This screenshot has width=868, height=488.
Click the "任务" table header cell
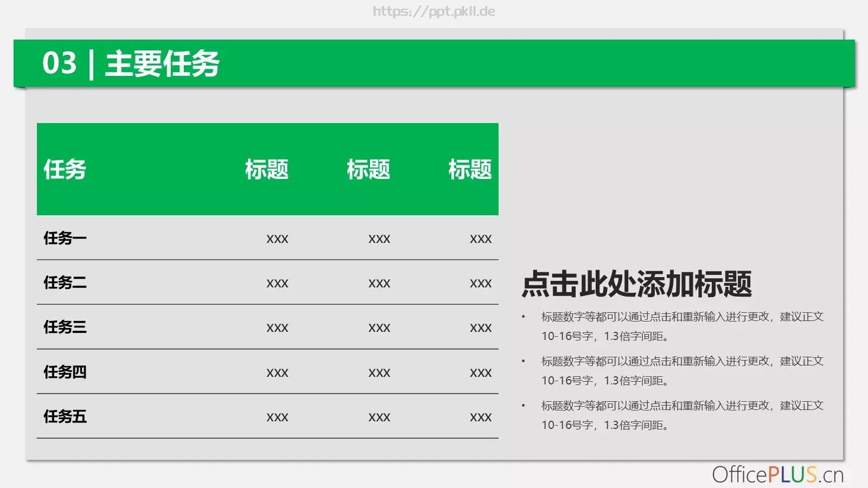pos(65,169)
